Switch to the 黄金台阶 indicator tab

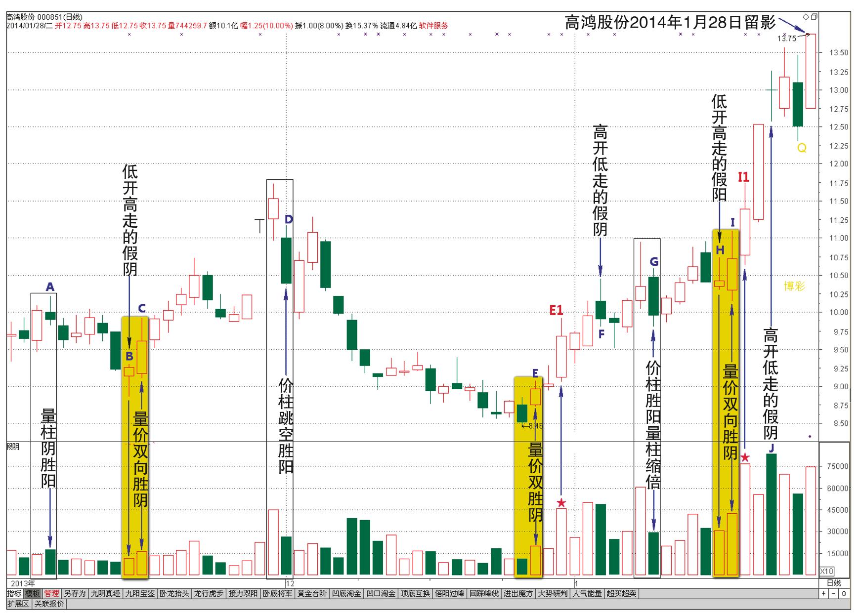pyautogui.click(x=311, y=593)
